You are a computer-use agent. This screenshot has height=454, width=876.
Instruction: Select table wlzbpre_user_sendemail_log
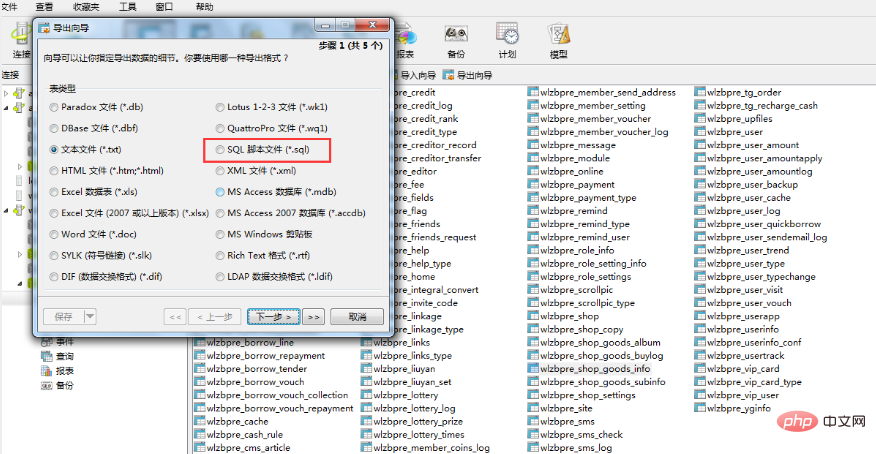click(766, 237)
